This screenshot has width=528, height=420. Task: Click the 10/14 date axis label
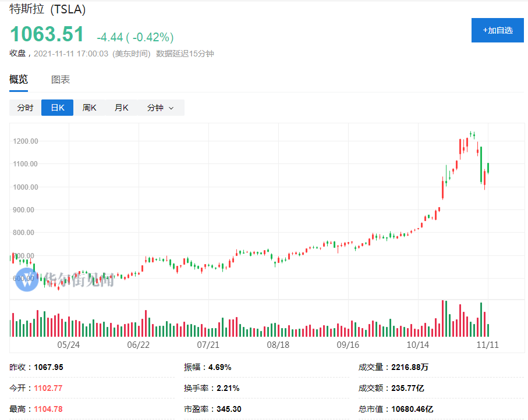point(418,345)
